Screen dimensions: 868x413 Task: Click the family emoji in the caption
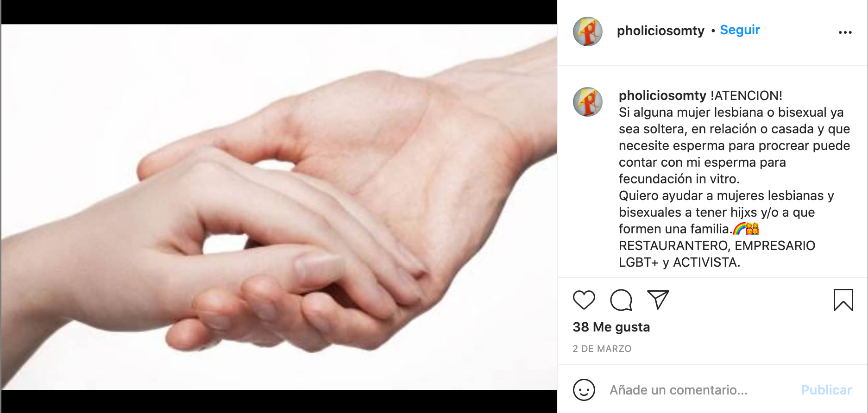pyautogui.click(x=752, y=229)
